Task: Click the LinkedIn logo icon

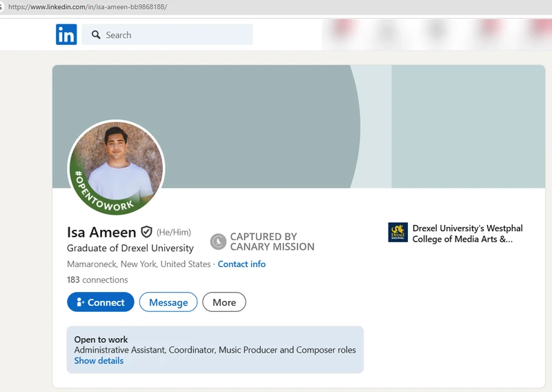Action: (66, 35)
